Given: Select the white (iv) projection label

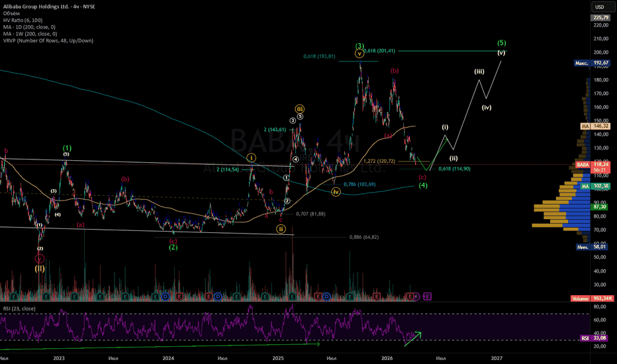Looking at the screenshot, I should [487, 107].
